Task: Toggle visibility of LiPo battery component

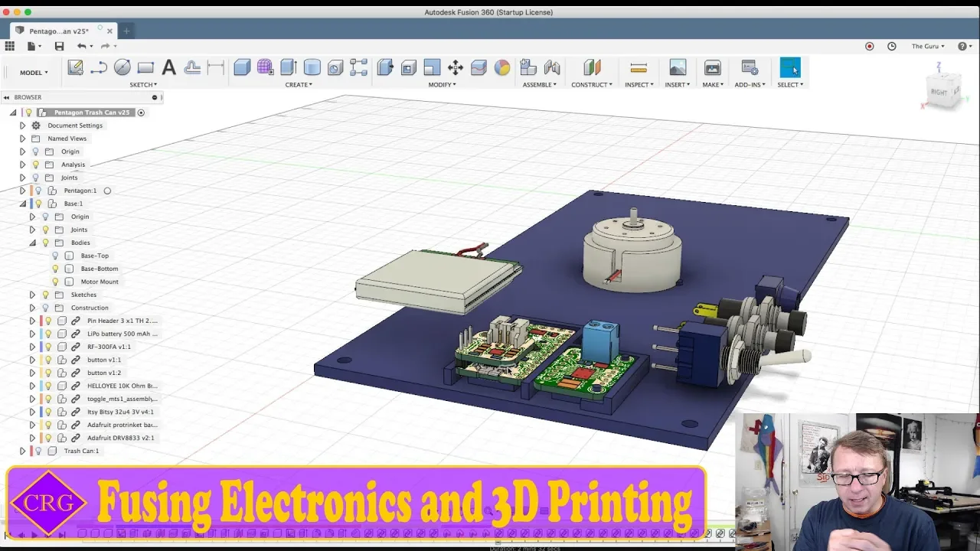Action: tap(47, 334)
